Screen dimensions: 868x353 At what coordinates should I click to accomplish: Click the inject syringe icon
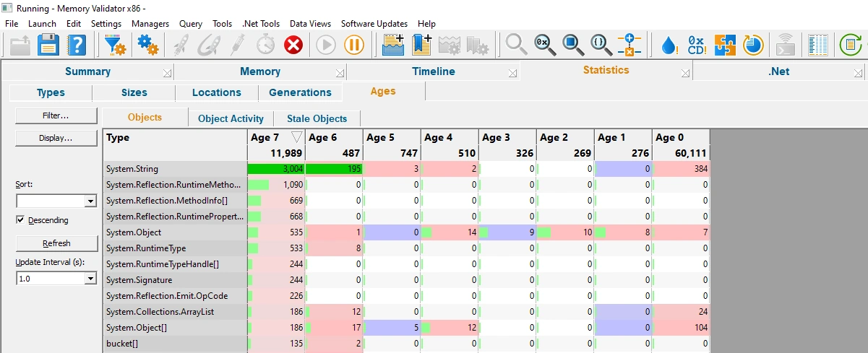coord(237,45)
